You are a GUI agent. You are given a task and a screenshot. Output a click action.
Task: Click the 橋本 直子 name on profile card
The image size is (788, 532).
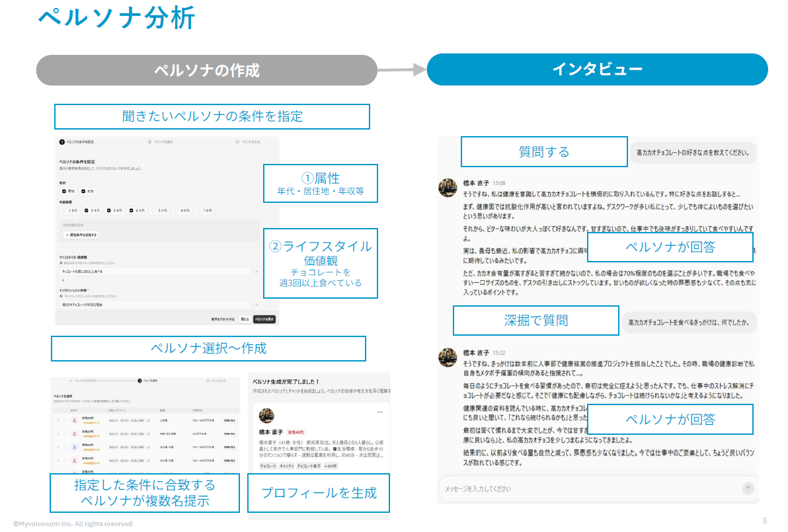click(x=271, y=432)
